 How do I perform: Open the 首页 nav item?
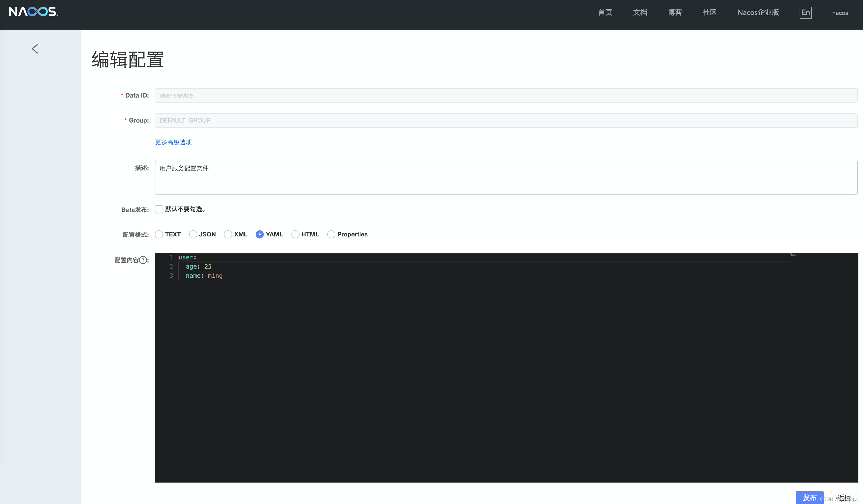click(605, 13)
